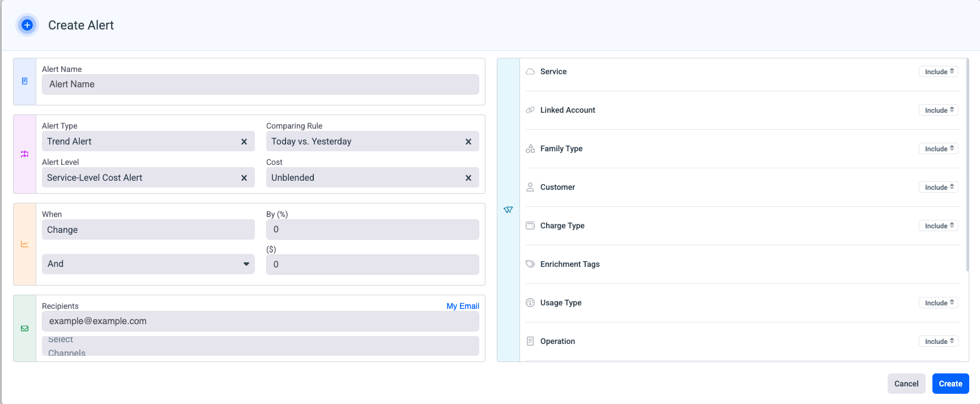The width and height of the screenshot is (980, 404).
Task: Open the Select Channels dropdown
Action: point(261,346)
